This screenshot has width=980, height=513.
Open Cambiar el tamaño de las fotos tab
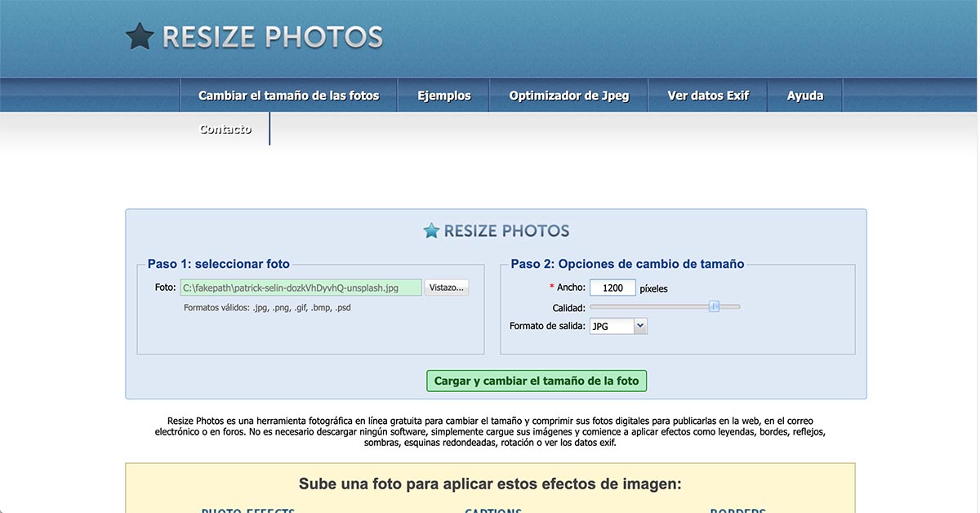click(x=289, y=96)
